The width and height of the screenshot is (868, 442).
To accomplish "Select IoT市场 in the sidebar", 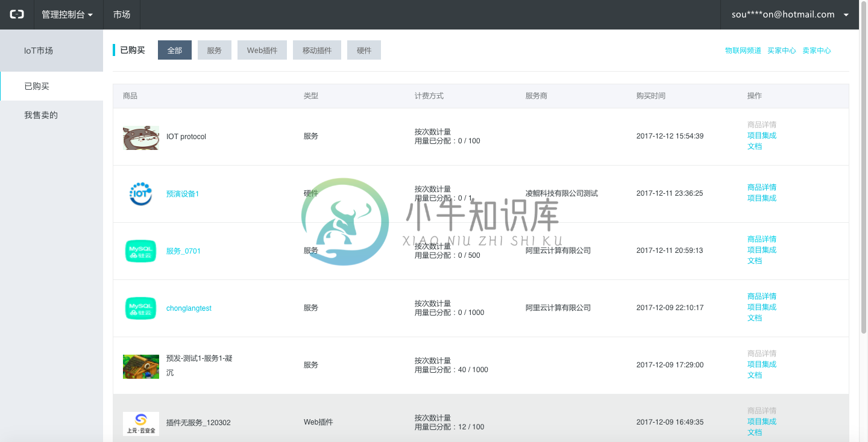I will click(51, 51).
